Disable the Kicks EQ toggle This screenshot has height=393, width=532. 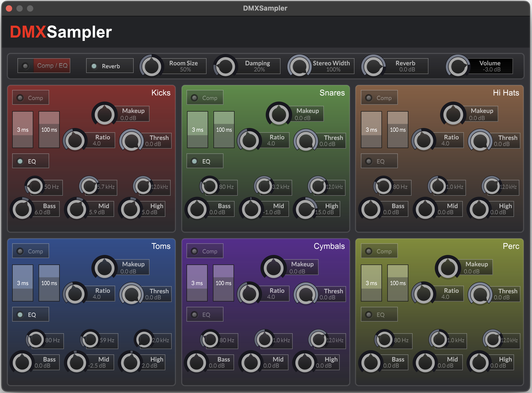[30, 161]
